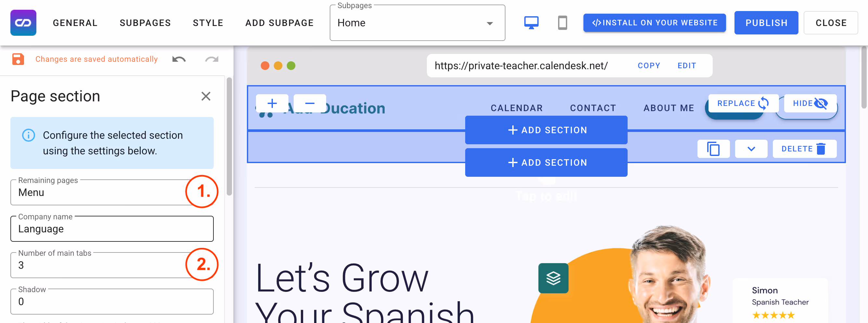Redo the last change
Viewport: 868px width, 323px height.
coord(211,59)
